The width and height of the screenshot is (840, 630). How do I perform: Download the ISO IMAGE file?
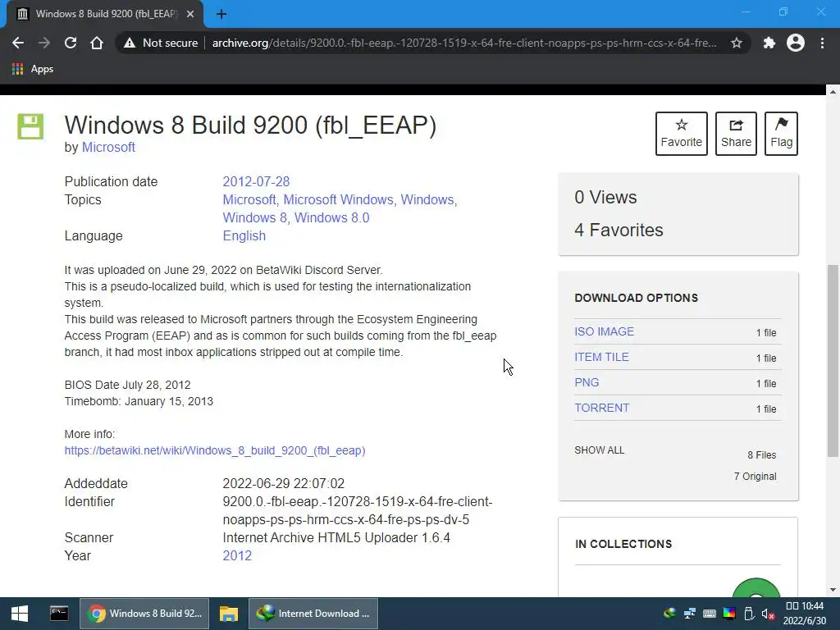pos(605,331)
